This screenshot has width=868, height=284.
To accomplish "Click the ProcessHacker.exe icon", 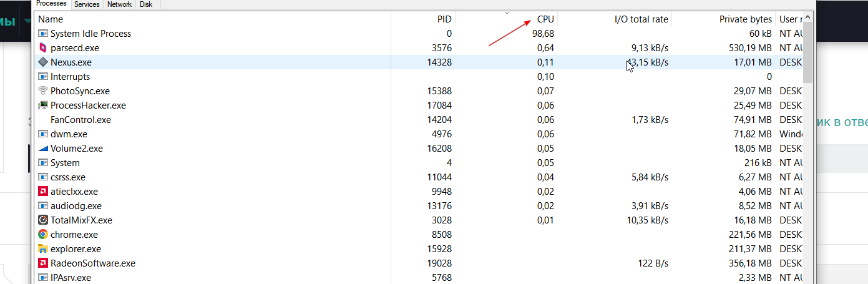I will (x=43, y=105).
